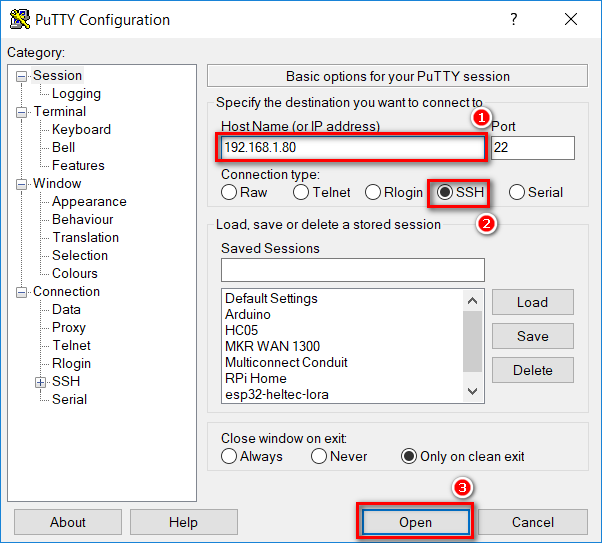The image size is (602, 543).
Task: Click the About button
Action: 68,522
